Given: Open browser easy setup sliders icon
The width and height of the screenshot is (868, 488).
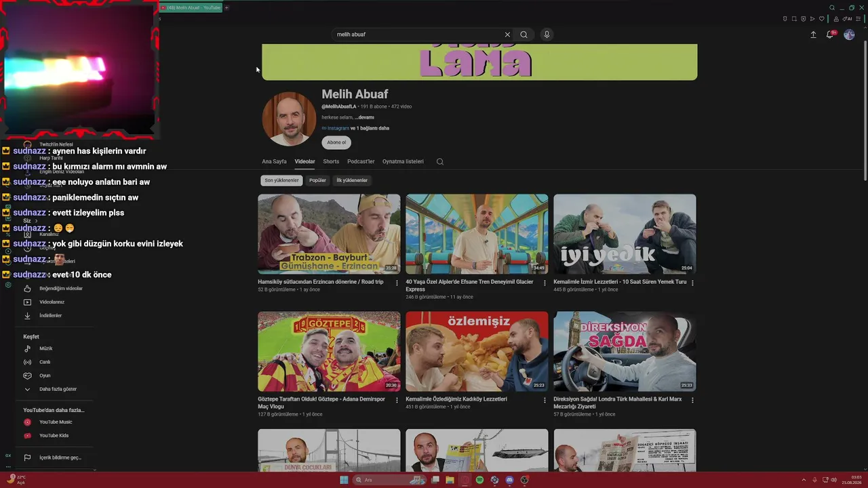Looking at the screenshot, I should [860, 19].
